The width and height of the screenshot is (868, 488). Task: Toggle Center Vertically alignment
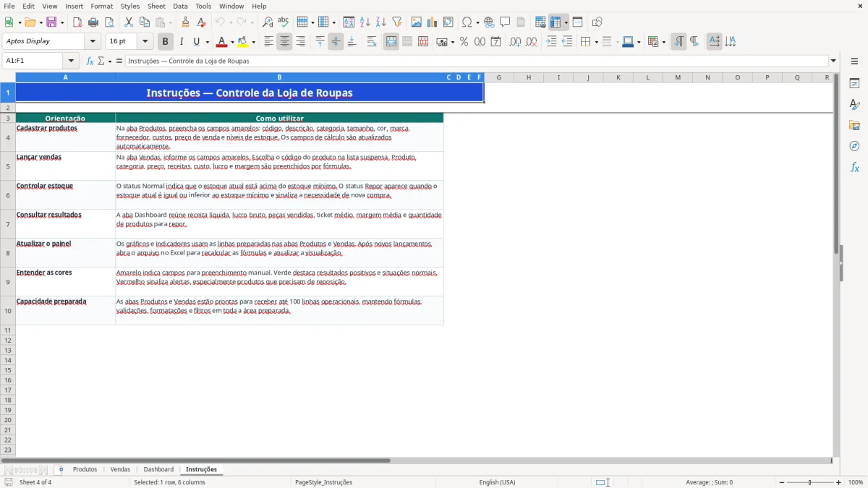pyautogui.click(x=336, y=42)
